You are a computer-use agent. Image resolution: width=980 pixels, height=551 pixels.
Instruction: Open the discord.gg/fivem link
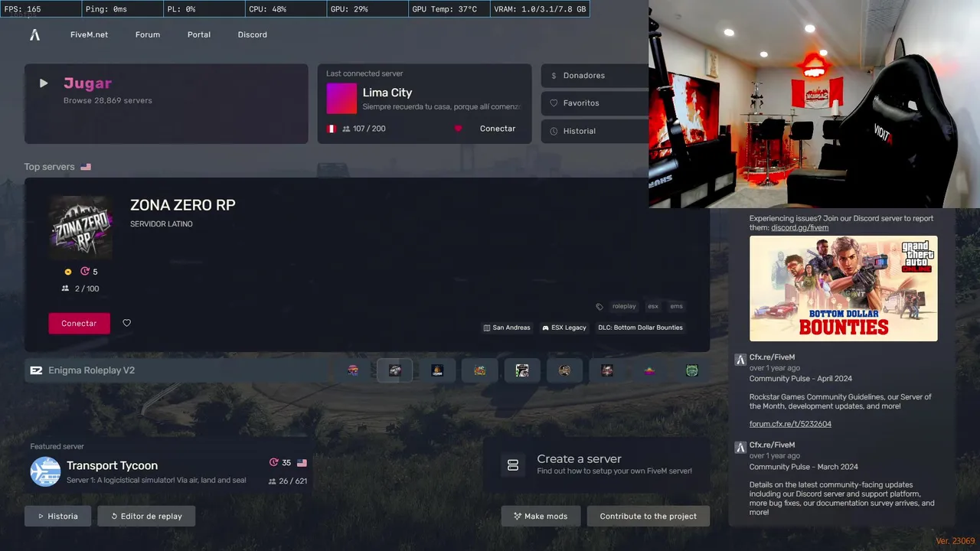[799, 227]
